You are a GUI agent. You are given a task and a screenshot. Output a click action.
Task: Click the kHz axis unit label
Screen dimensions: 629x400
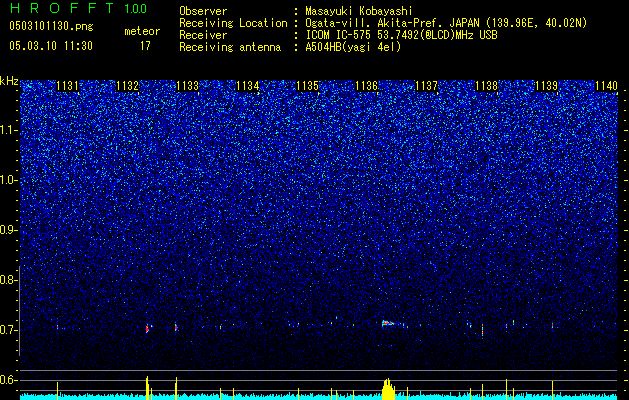click(9, 81)
